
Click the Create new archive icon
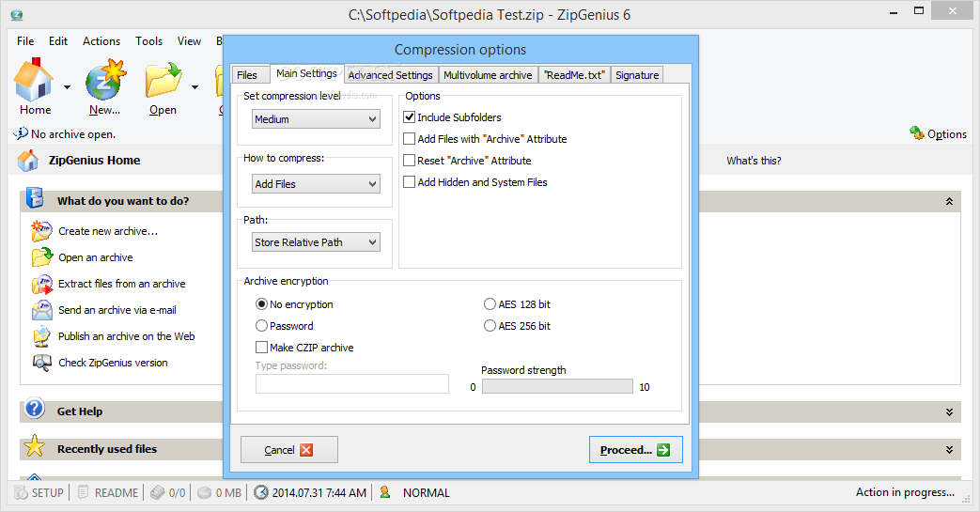[42, 231]
